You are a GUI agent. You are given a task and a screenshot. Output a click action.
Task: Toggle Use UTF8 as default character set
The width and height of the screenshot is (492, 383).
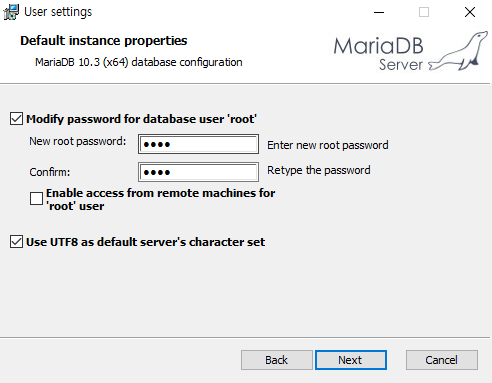click(x=16, y=242)
